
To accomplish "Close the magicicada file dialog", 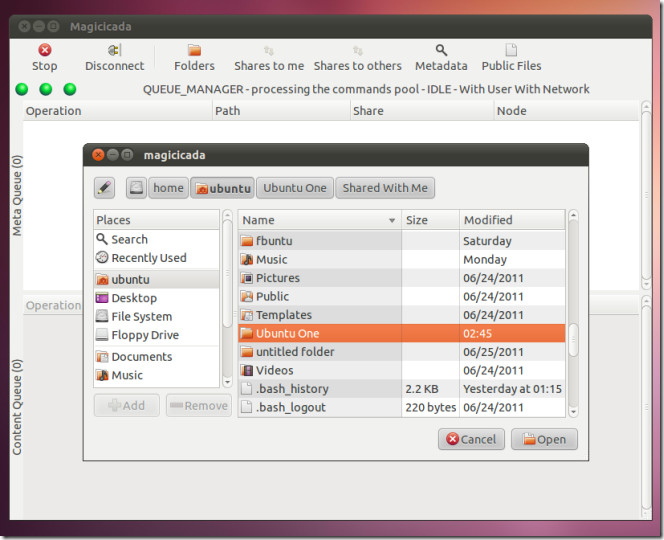I will point(98,155).
